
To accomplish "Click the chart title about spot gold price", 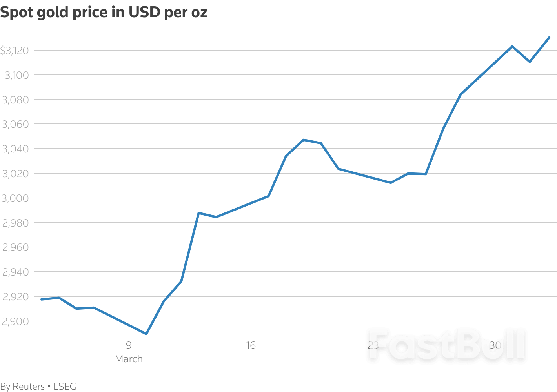I will point(104,13).
